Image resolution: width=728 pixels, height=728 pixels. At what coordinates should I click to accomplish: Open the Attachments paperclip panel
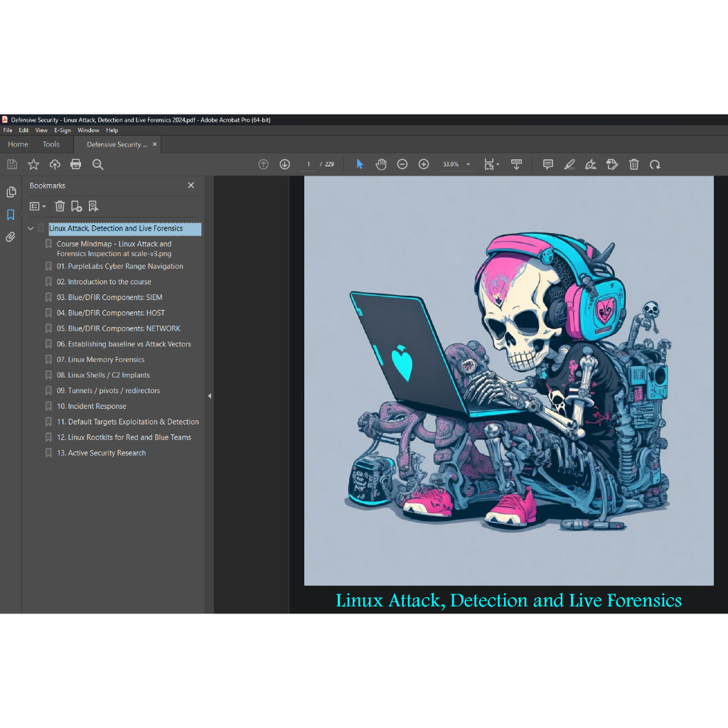pos(11,237)
